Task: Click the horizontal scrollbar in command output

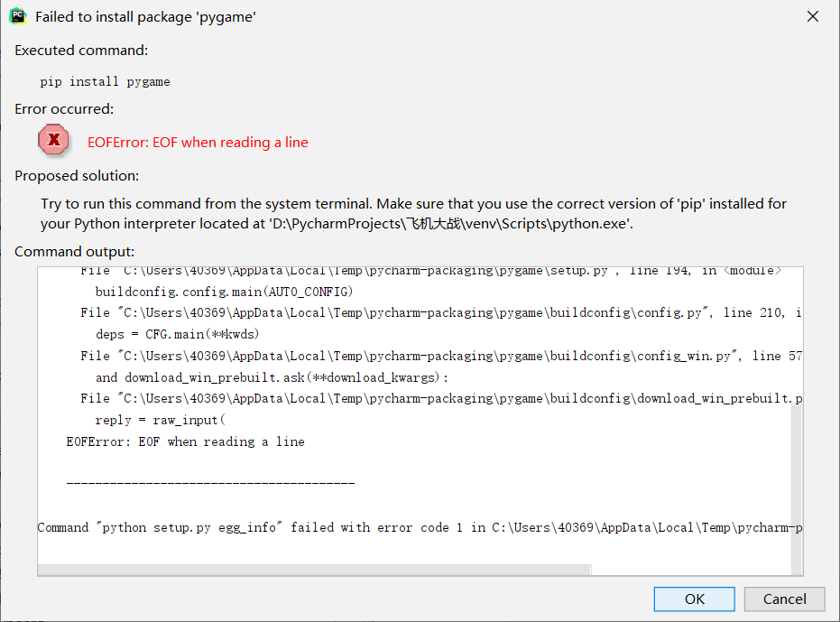Action: point(315,570)
